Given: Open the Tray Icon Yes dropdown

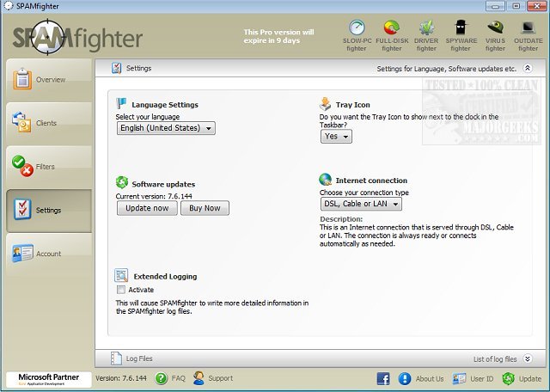Looking at the screenshot, I should 336,136.
